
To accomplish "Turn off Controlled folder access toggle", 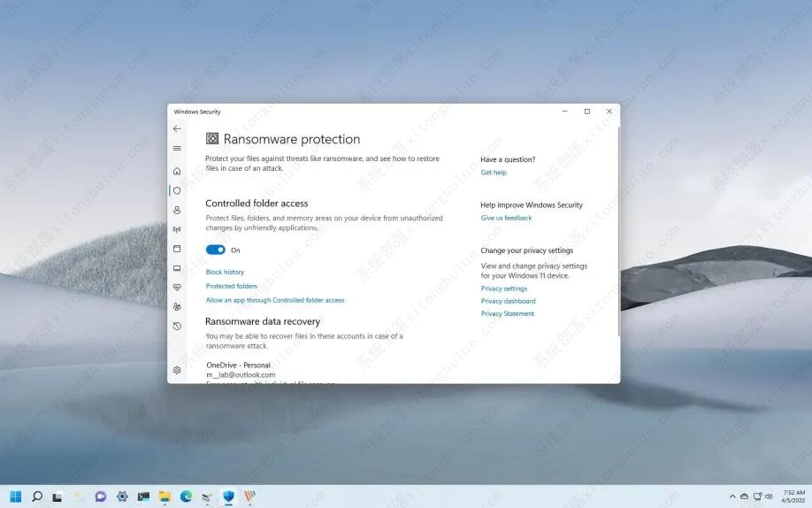I will click(215, 250).
